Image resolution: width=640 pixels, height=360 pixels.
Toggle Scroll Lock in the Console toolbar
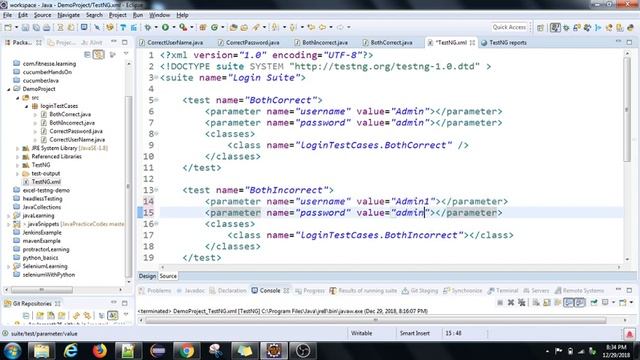(547, 302)
